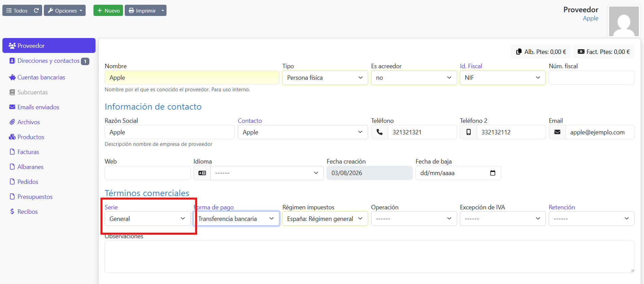The height and width of the screenshot is (284, 644).
Task: Click the Núm. fiscal input field
Action: click(x=592, y=78)
